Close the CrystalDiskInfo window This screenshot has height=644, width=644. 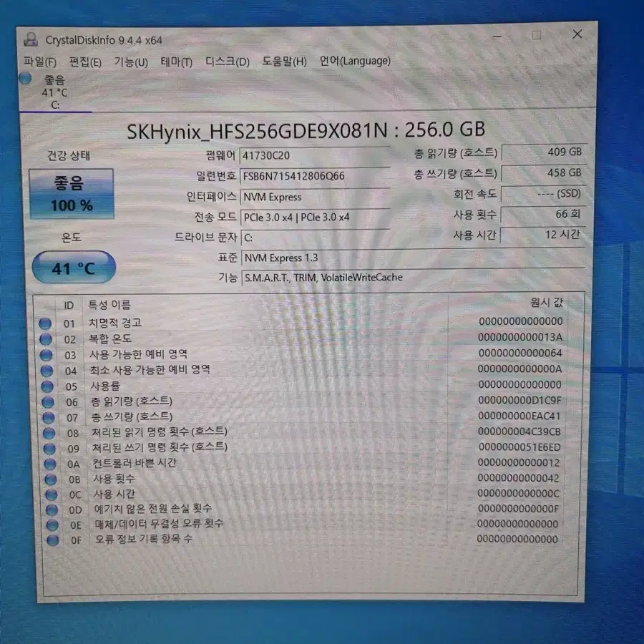[577, 34]
